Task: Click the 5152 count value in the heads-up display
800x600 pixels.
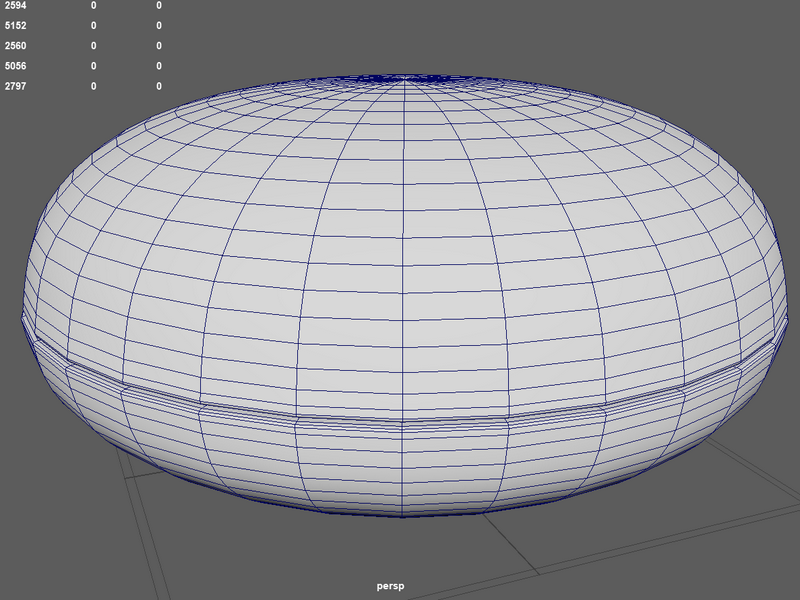Action: pyautogui.click(x=15, y=26)
